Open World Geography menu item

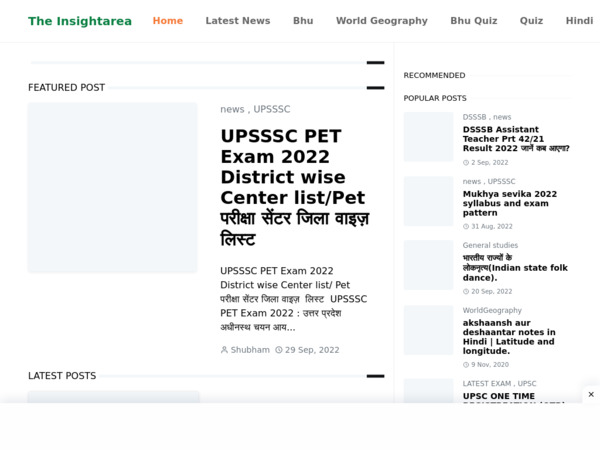point(382,21)
